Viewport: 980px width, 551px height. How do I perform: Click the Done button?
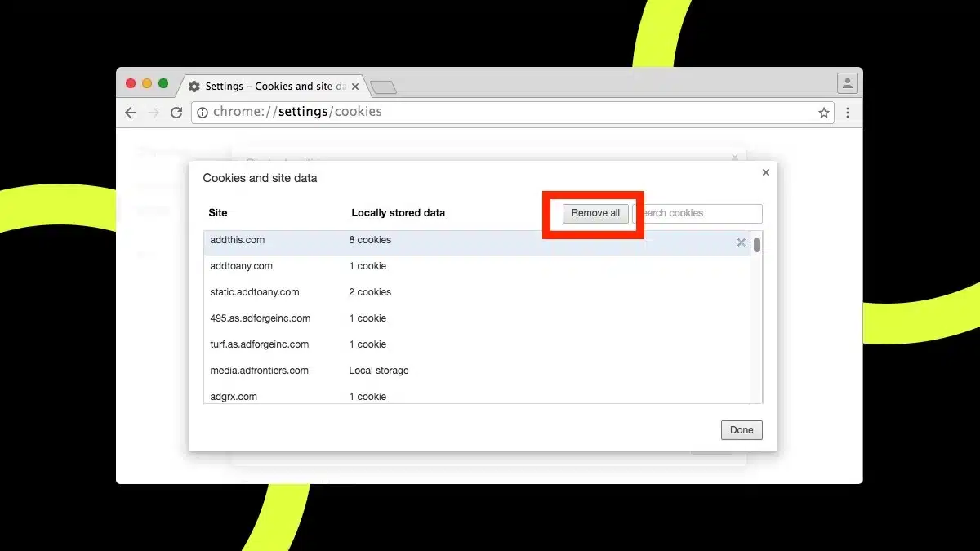coord(741,429)
